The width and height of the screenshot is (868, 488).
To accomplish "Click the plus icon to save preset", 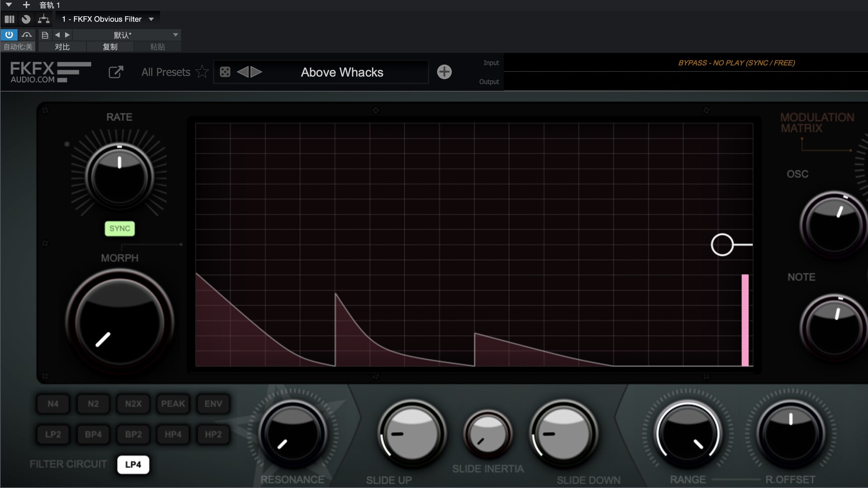I will click(444, 72).
